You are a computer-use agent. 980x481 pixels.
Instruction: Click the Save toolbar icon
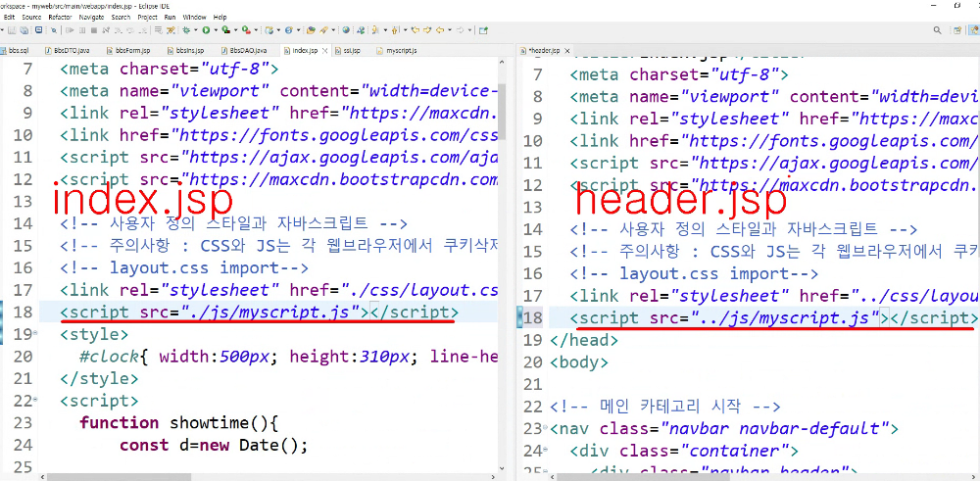point(12,29)
